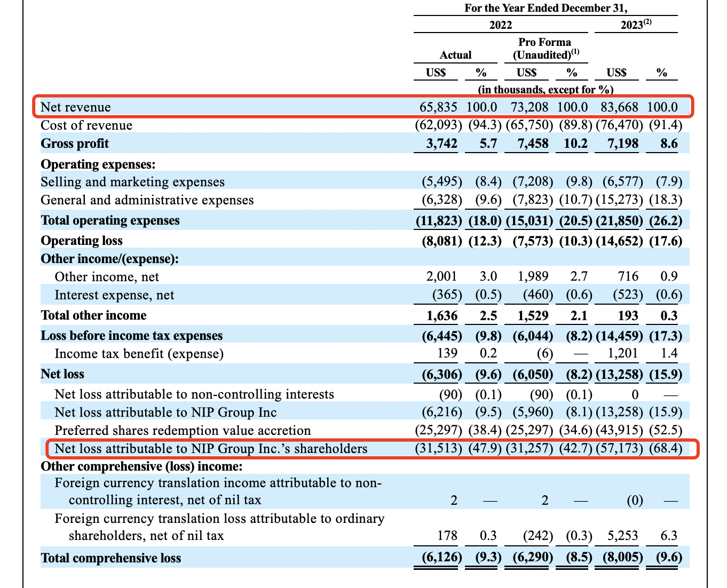This screenshot has height=588, width=727.
Task: Select the "Pro Forma (Unaudited)" column header
Action: tap(545, 49)
